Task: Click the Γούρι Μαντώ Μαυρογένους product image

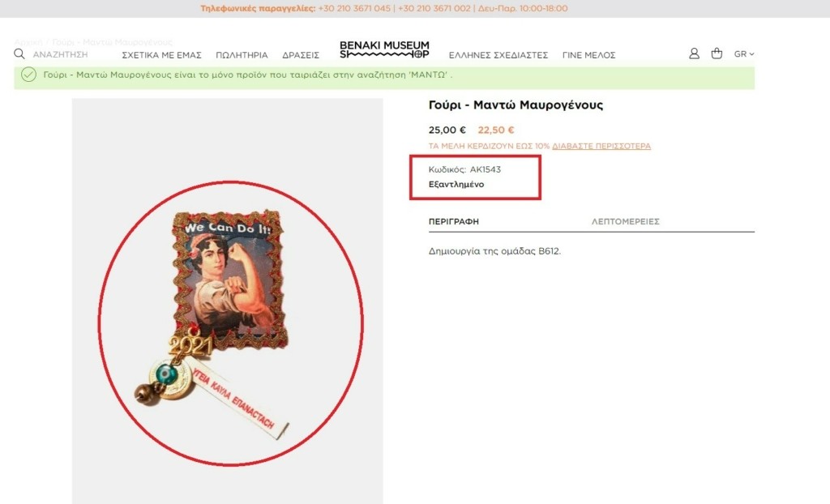Action: [228, 301]
